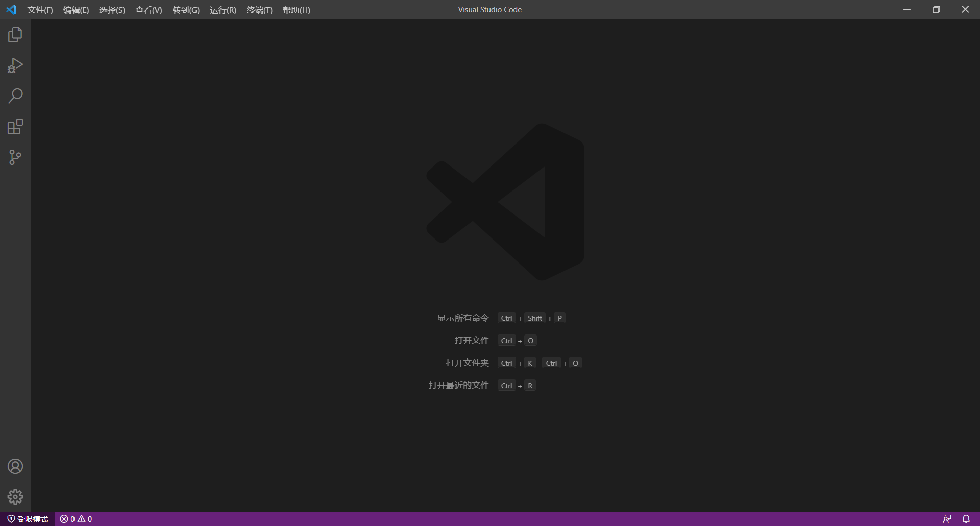Click the feedback icon in status bar
This screenshot has height=526, width=980.
click(x=947, y=519)
